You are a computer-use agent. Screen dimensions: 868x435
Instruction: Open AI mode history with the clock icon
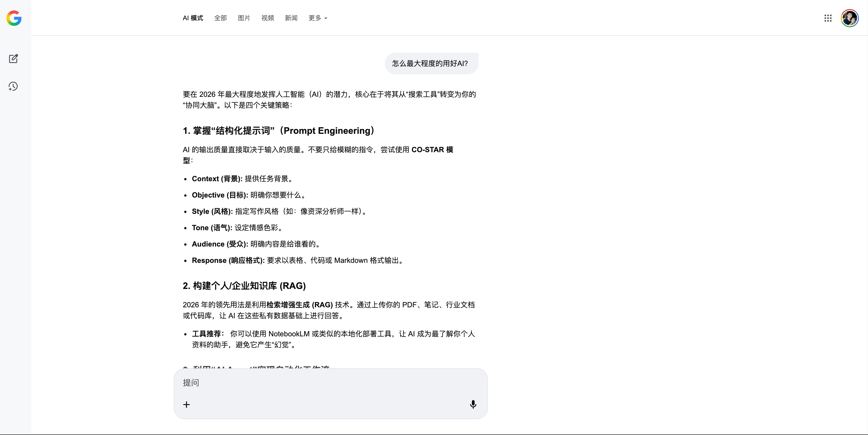[x=13, y=86]
